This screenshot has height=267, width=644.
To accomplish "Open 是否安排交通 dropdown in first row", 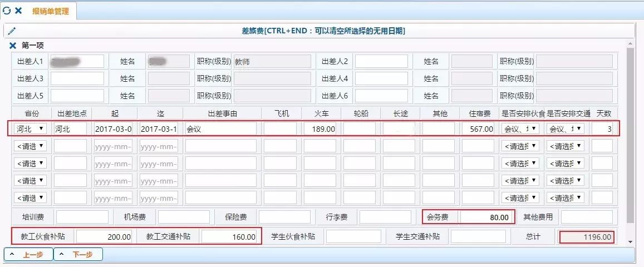I will click(x=566, y=129).
